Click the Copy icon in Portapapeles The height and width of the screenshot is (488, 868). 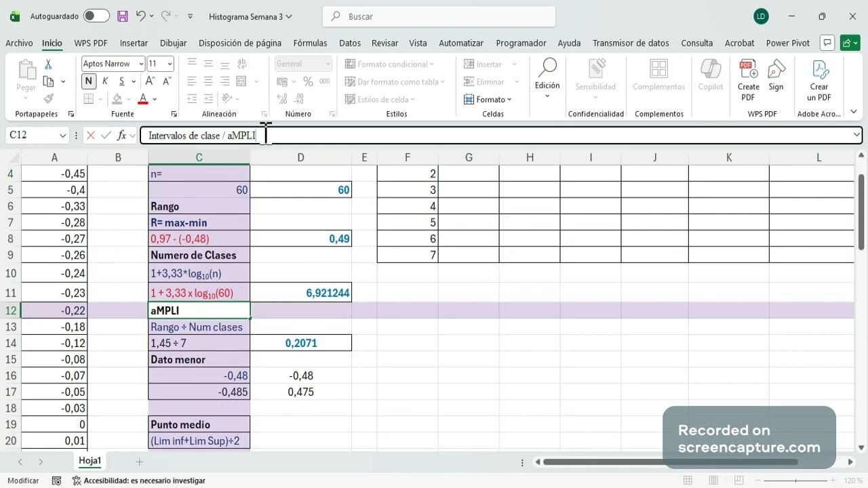(48, 81)
